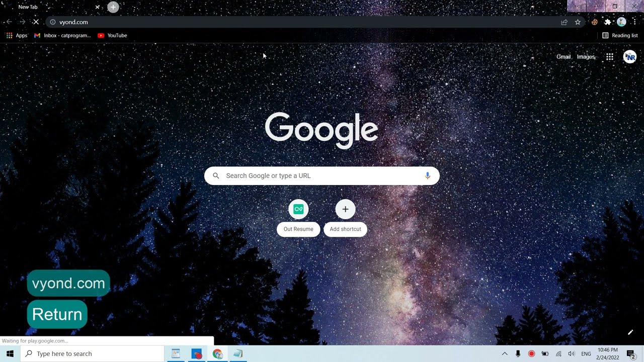Screen dimensions: 644x362
Task: Open the Windows notification center
Action: point(631,354)
